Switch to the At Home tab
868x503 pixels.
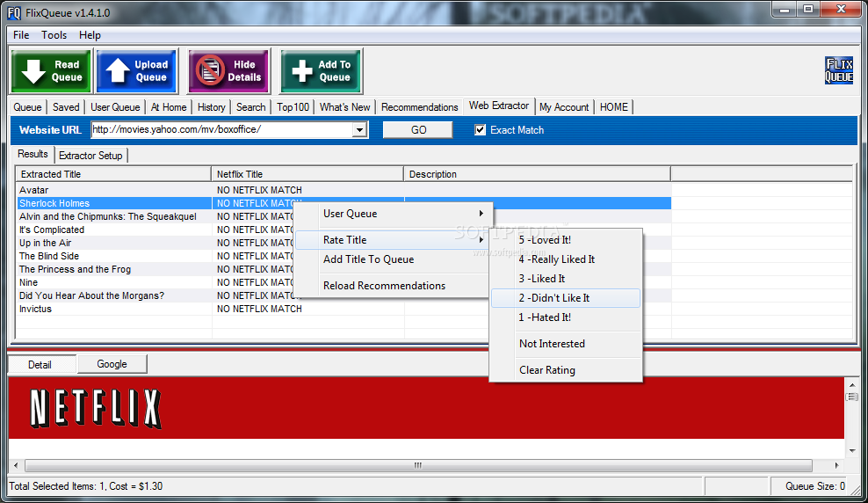pyautogui.click(x=169, y=107)
